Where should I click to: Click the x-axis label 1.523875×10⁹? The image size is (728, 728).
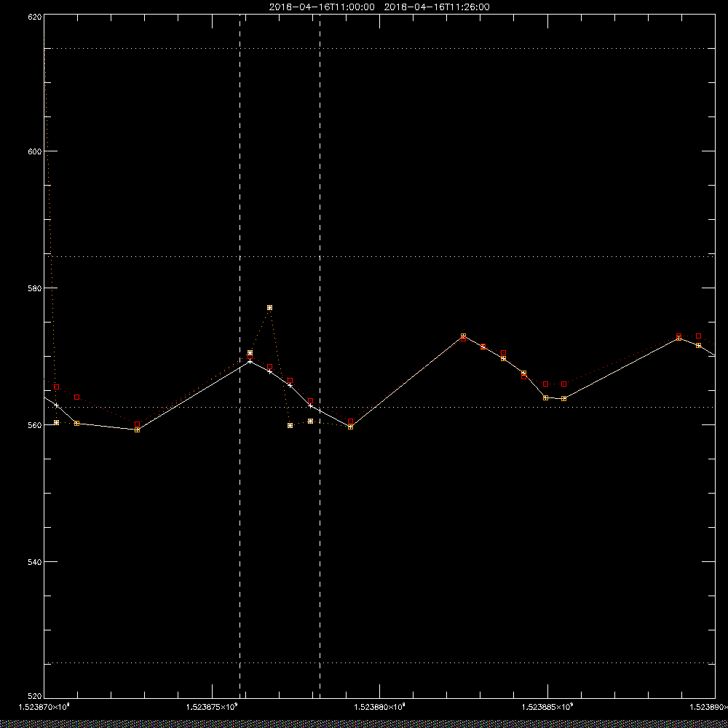pos(212,707)
